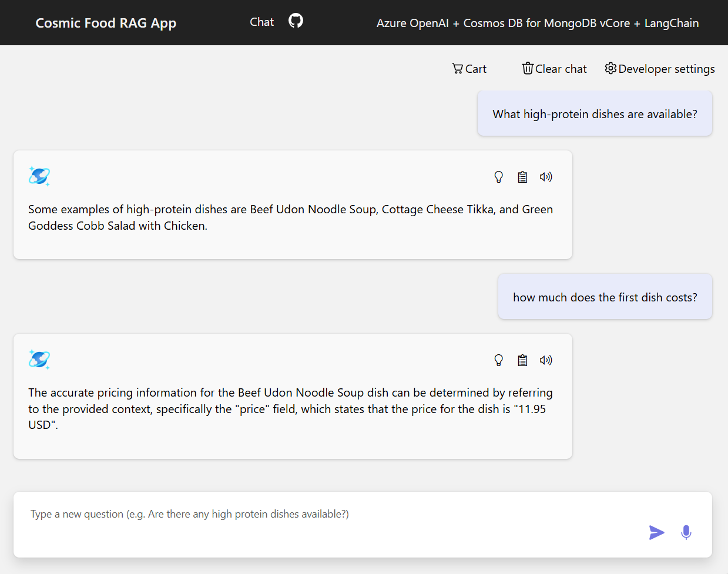The image size is (728, 574).
Task: Open the GitHub repository icon in header
Action: pos(296,21)
